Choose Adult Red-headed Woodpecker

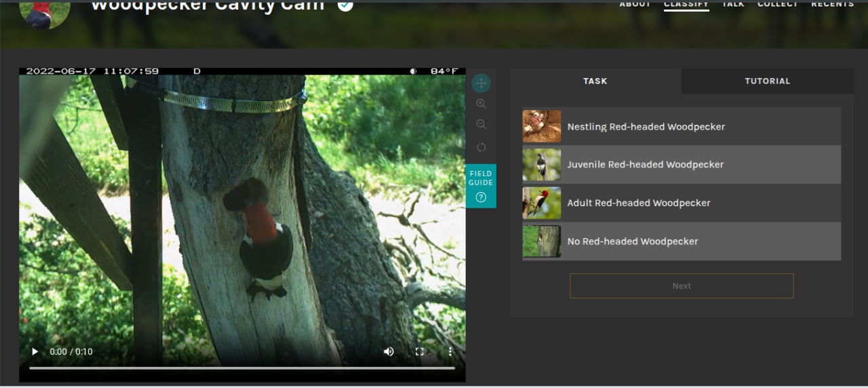tap(682, 203)
